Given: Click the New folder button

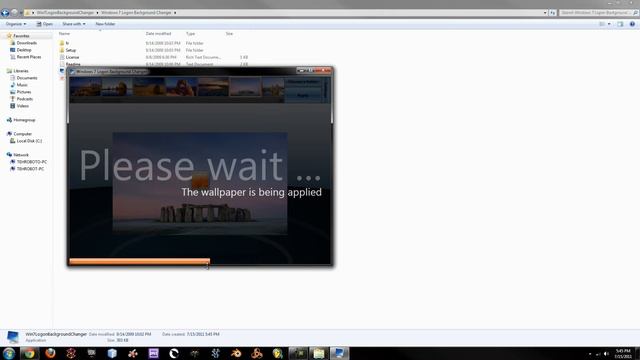Looking at the screenshot, I should pos(105,24).
